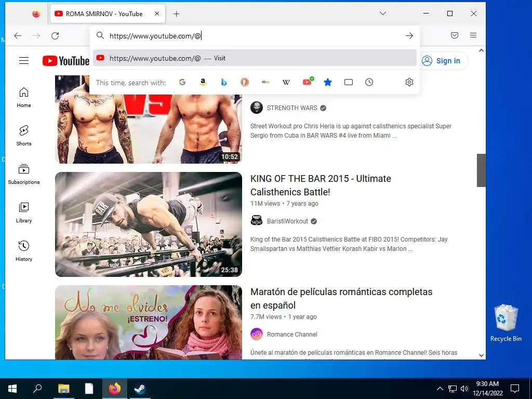The height and width of the screenshot is (399, 532).
Task: Open Maratón de películas románticas title
Action: 341,299
